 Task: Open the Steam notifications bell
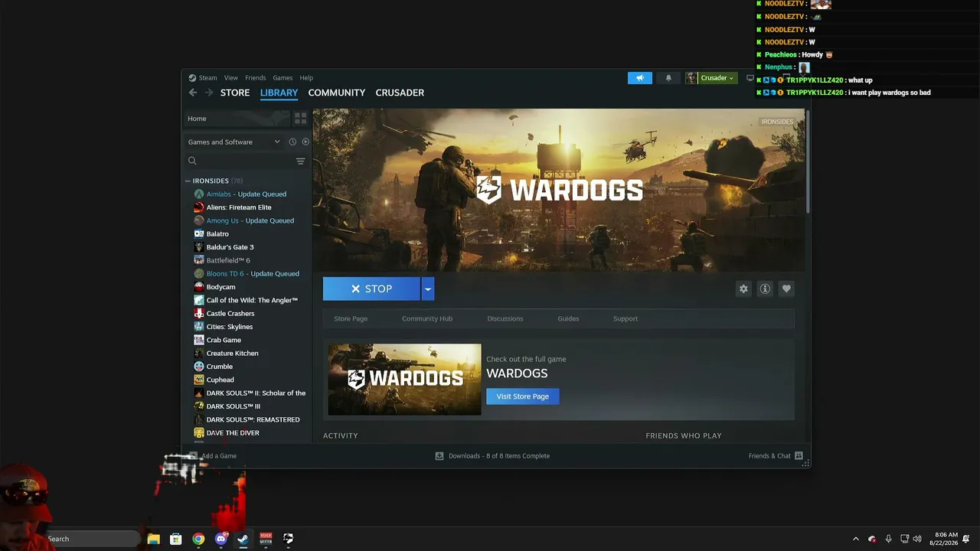pos(668,78)
